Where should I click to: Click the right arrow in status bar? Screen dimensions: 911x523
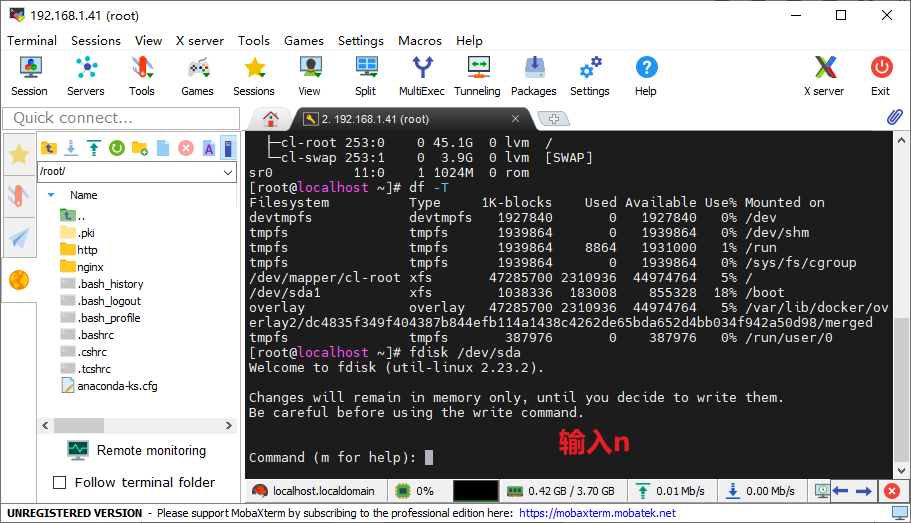tap(864, 491)
